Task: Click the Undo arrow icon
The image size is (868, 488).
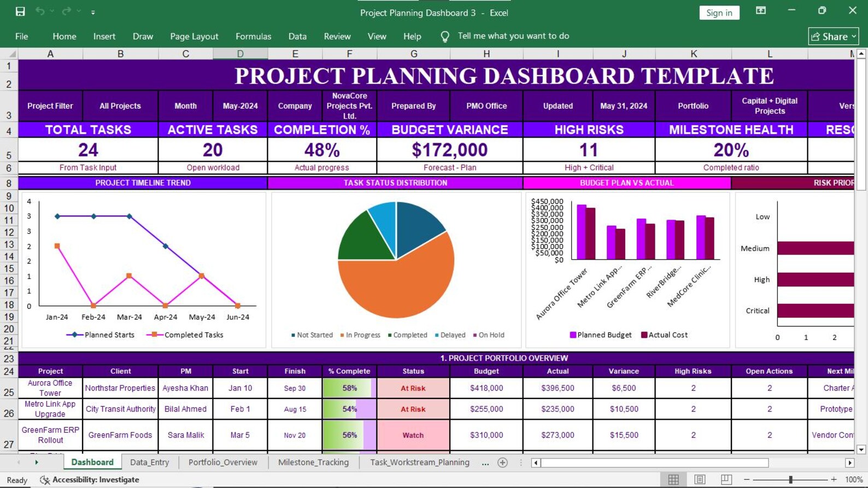Action: [x=40, y=11]
